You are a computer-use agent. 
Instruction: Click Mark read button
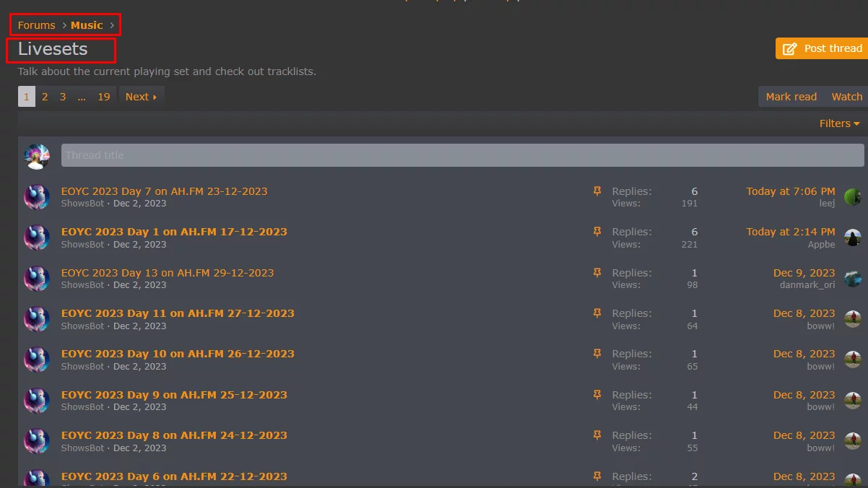pyautogui.click(x=791, y=97)
